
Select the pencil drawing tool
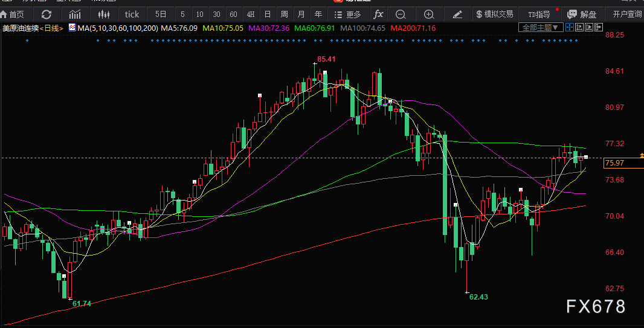[457, 14]
